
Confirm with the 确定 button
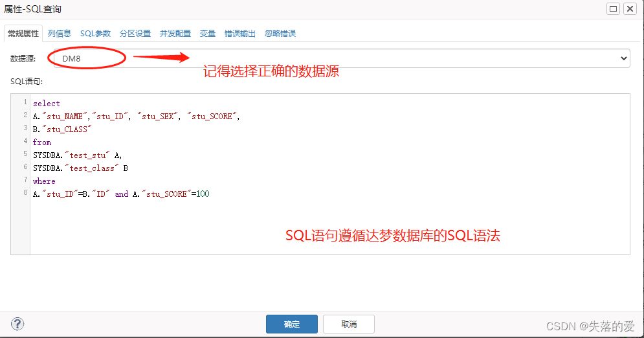[292, 324]
